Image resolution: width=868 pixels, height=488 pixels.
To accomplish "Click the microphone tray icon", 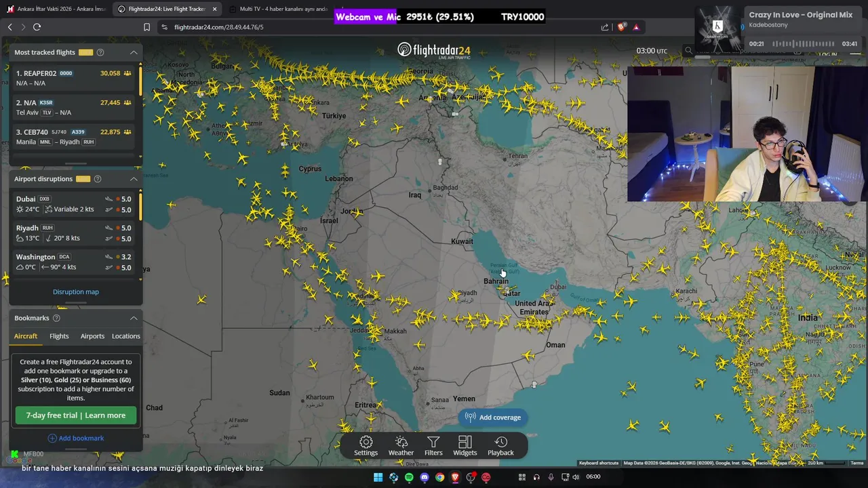I will point(551,477).
